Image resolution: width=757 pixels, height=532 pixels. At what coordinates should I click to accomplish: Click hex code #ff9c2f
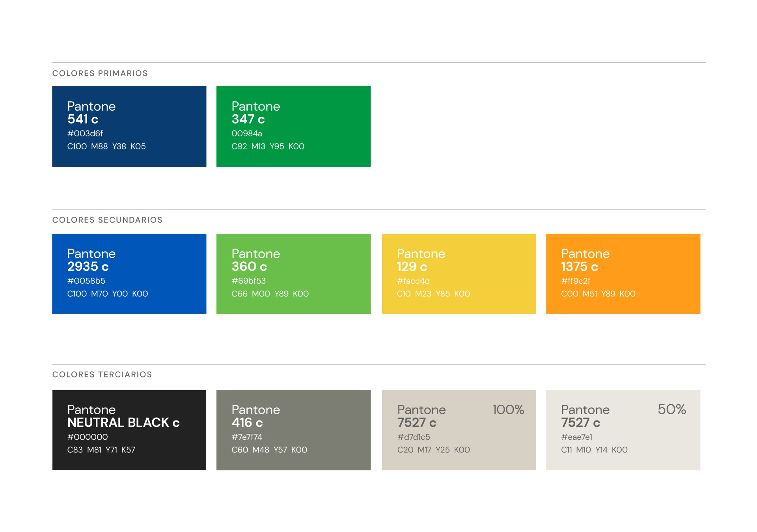[x=576, y=281]
